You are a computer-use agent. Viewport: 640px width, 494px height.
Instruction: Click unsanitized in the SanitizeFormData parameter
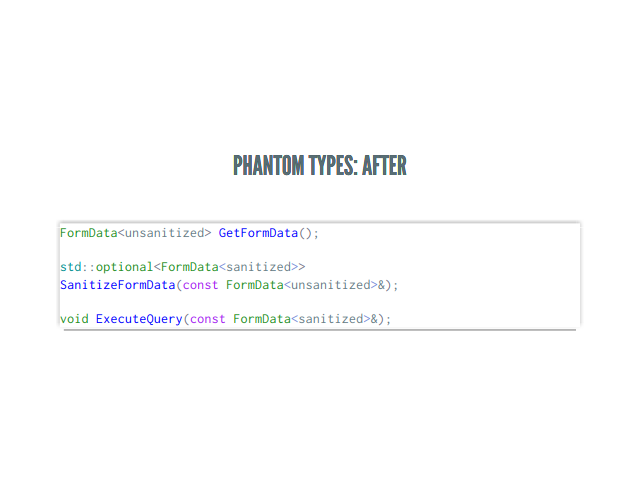pyautogui.click(x=330, y=285)
